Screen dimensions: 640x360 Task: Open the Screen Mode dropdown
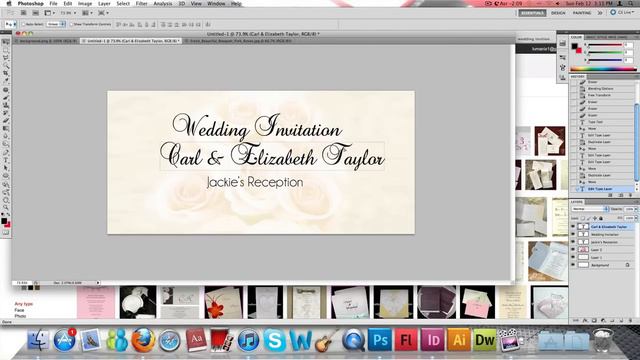tap(103, 13)
